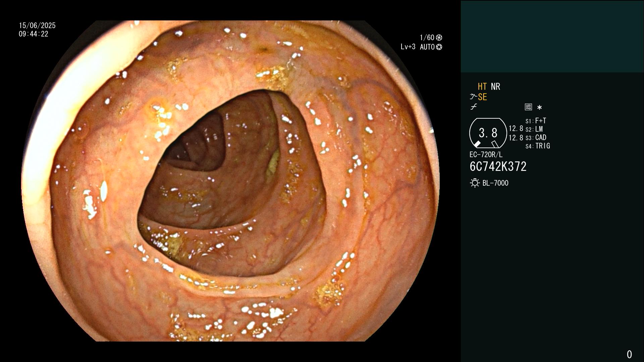
Task: Click the S2: LM switch assignment
Action: click(534, 129)
